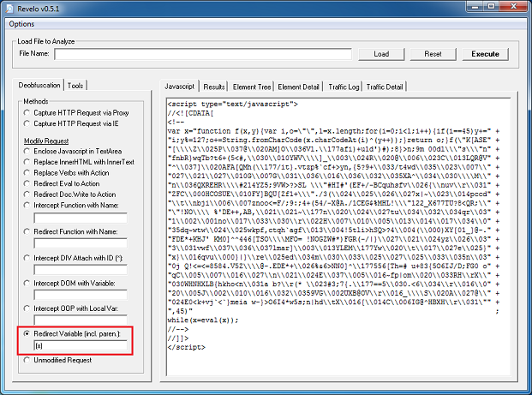532x395 pixels.
Task: Choose Enclose Javascript in TextArea option
Action: point(27,150)
